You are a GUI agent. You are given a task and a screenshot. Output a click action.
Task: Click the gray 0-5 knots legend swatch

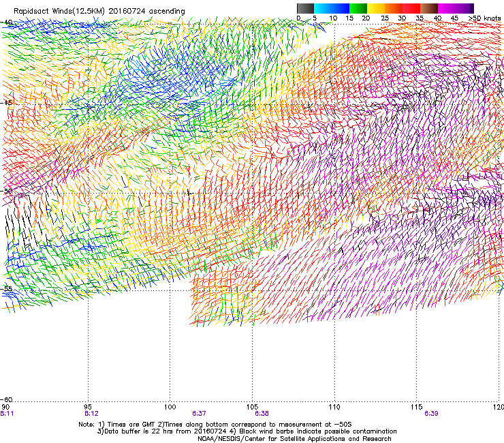coord(305,8)
